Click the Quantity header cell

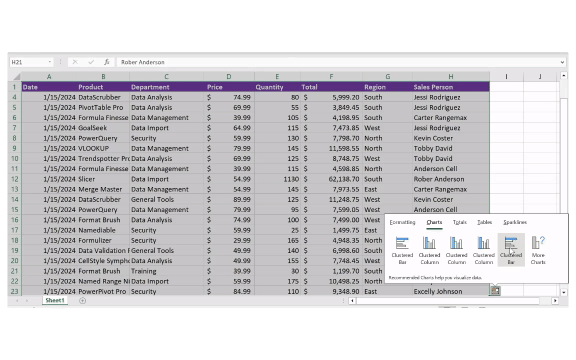point(278,87)
